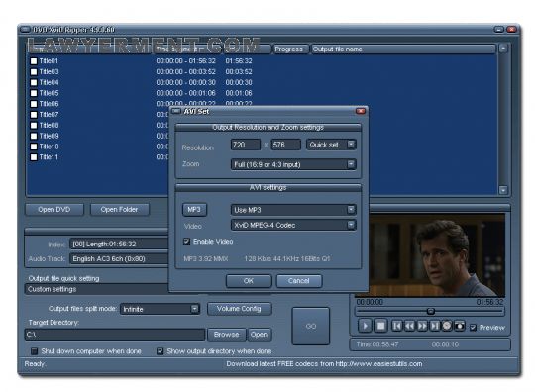Cancel the AVI Set dialog
The width and height of the screenshot is (535, 392).
click(x=299, y=281)
